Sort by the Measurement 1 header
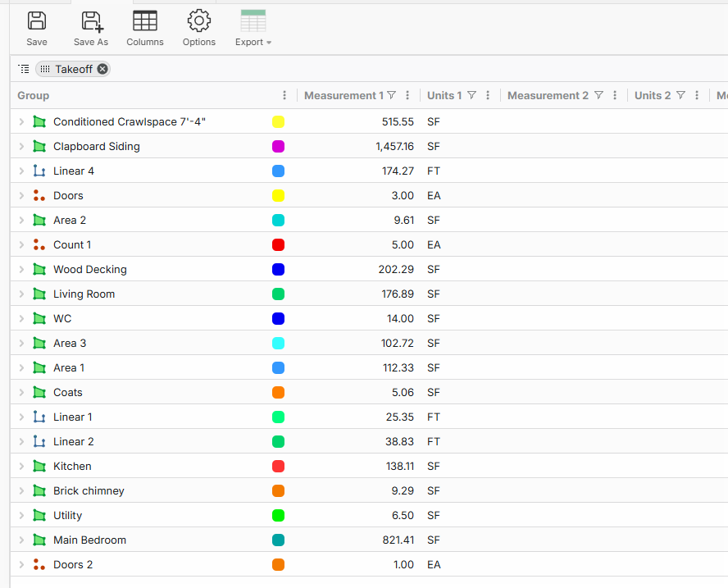The height and width of the screenshot is (588, 728). [x=344, y=96]
